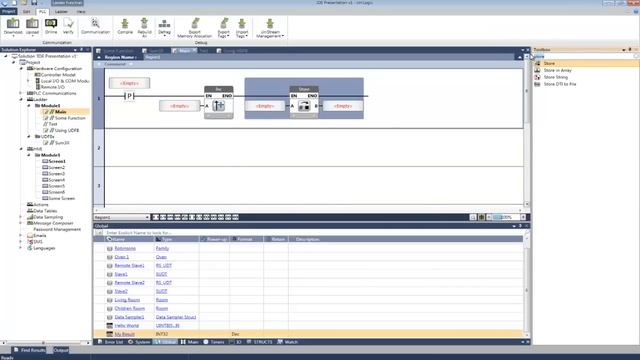The image size is (640, 360).
Task: Collapse the Ladder tree node
Action: pos(21,100)
